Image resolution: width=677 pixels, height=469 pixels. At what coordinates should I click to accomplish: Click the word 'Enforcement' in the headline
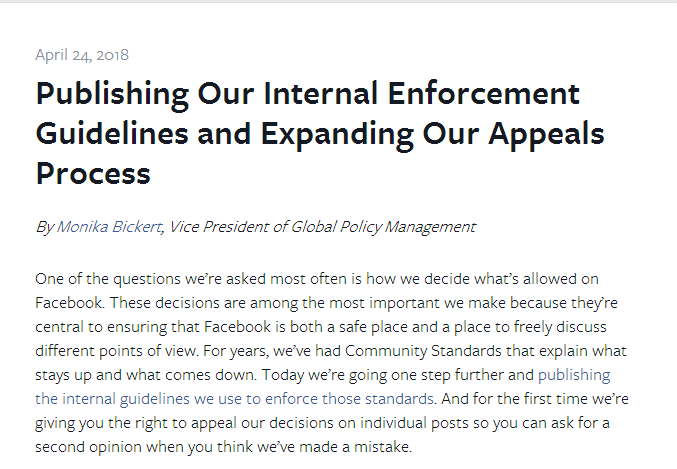click(484, 93)
